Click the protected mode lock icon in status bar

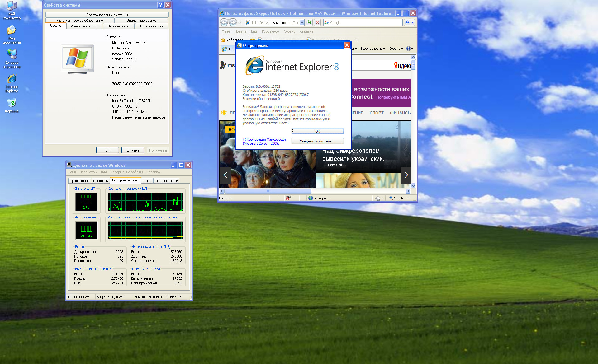pyautogui.click(x=377, y=198)
